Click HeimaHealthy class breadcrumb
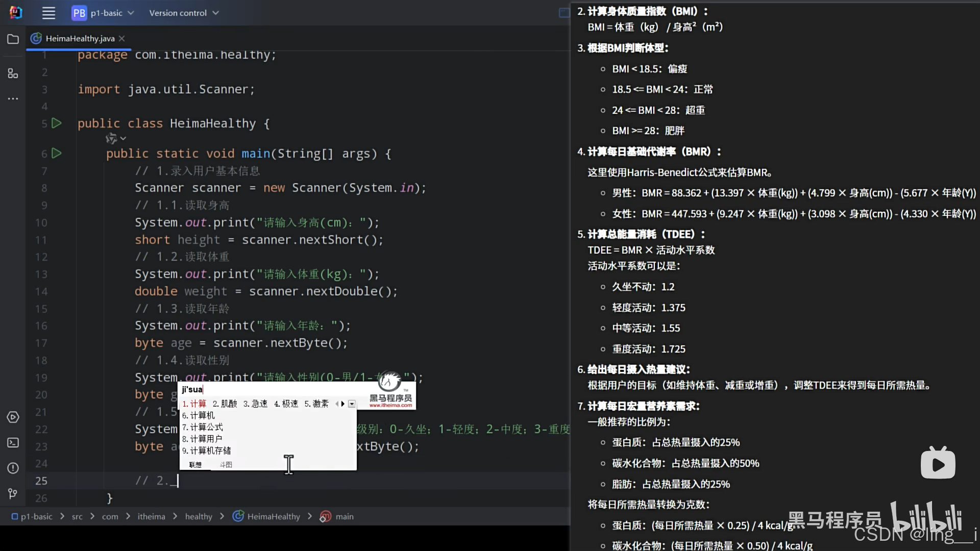The width and height of the screenshot is (980, 551). (x=266, y=516)
